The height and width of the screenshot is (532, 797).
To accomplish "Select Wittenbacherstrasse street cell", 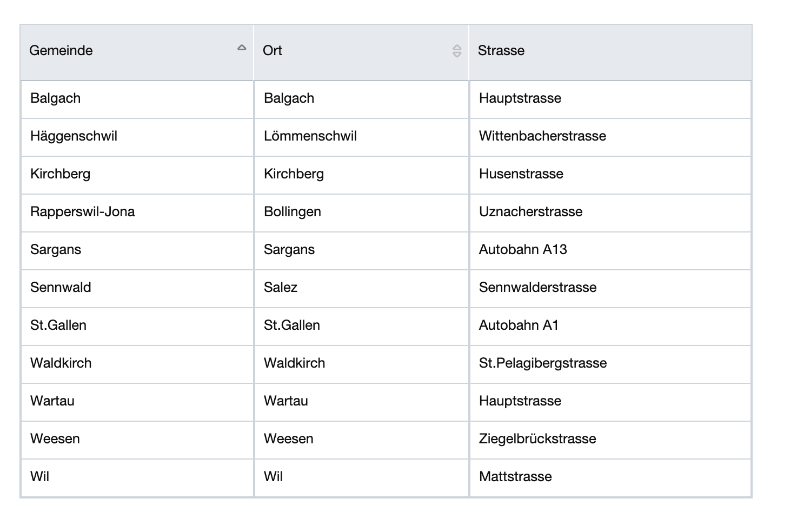I will click(x=542, y=136).
